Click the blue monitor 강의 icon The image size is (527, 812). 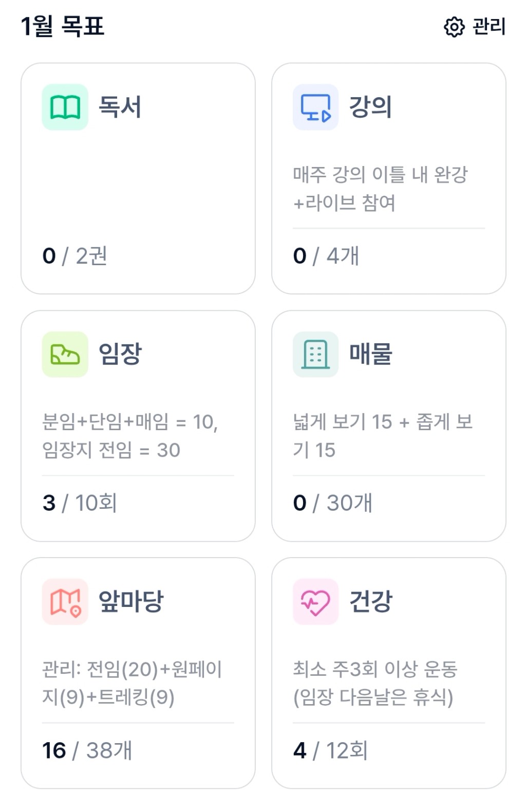315,107
